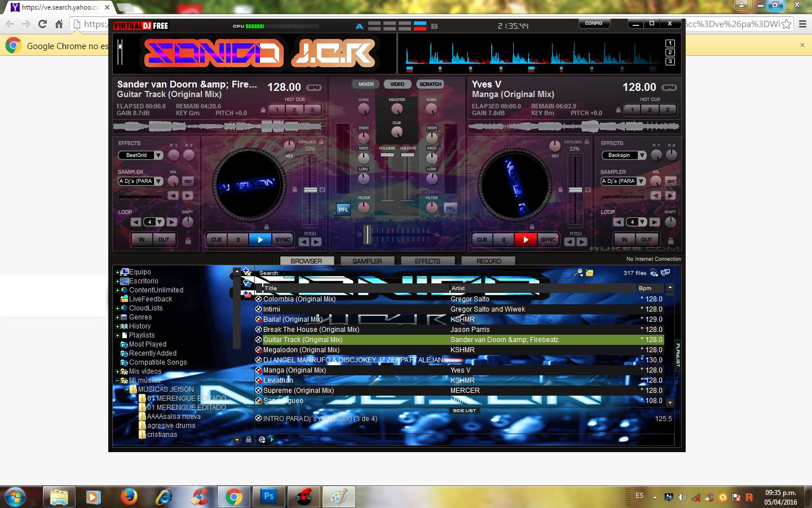Viewport: 812px width, 508px height.
Task: Click the Cue headphone knob
Action: point(397,132)
